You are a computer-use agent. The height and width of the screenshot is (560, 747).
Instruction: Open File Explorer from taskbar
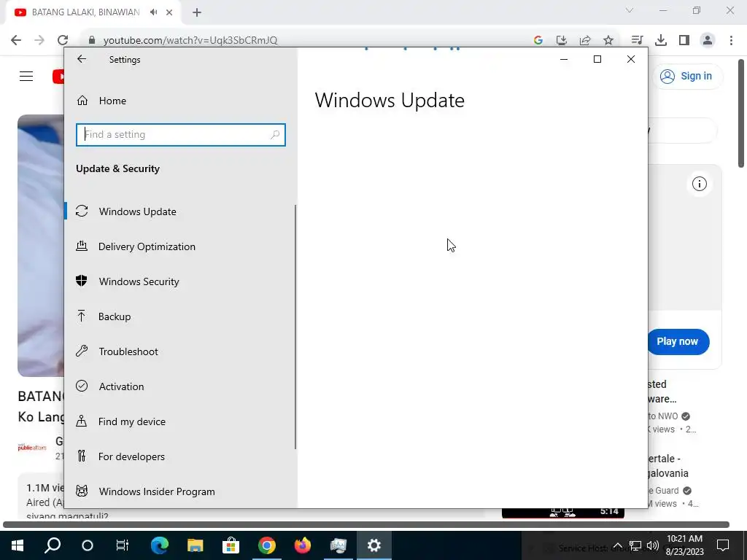pos(196,545)
